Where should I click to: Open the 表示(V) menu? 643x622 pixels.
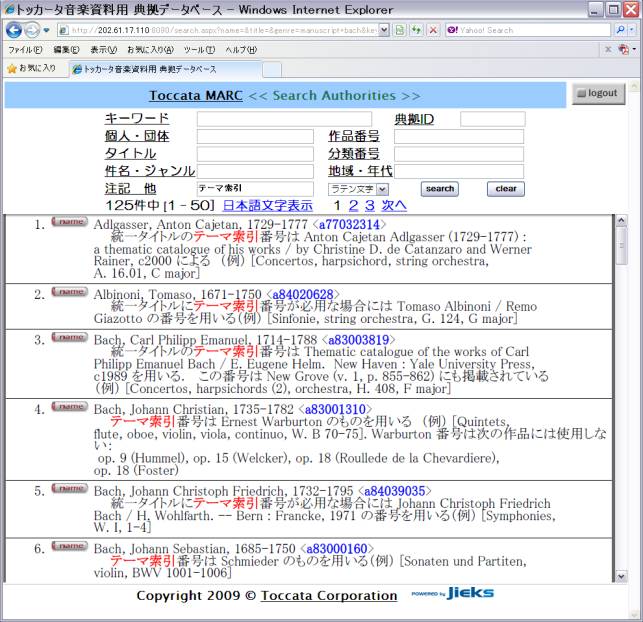click(x=103, y=50)
